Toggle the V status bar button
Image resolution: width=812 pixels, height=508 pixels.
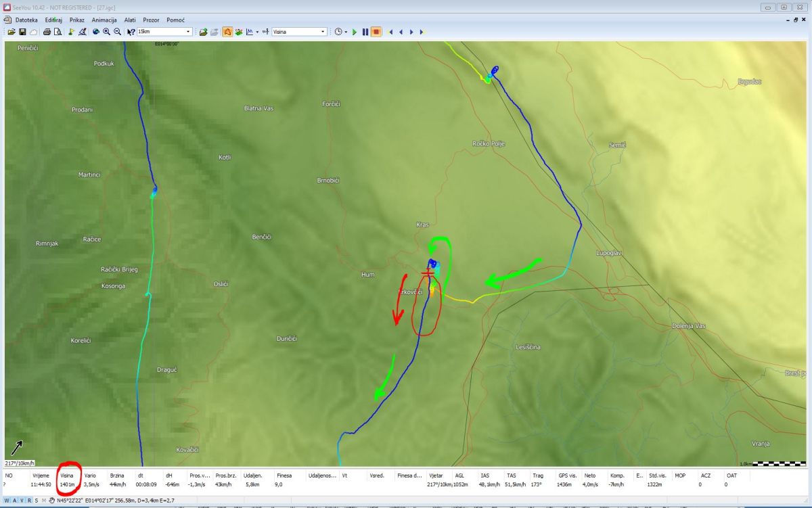pos(22,501)
